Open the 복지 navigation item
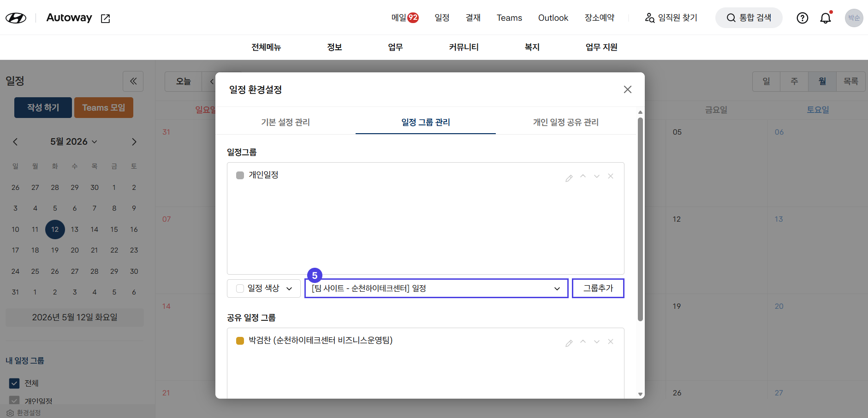This screenshot has width=868, height=418. [x=532, y=47]
